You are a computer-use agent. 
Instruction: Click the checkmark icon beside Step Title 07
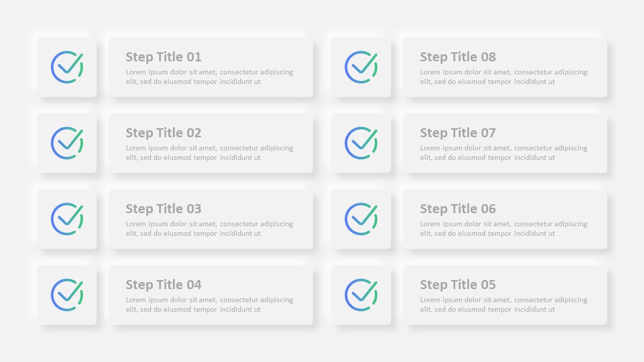coord(361,143)
